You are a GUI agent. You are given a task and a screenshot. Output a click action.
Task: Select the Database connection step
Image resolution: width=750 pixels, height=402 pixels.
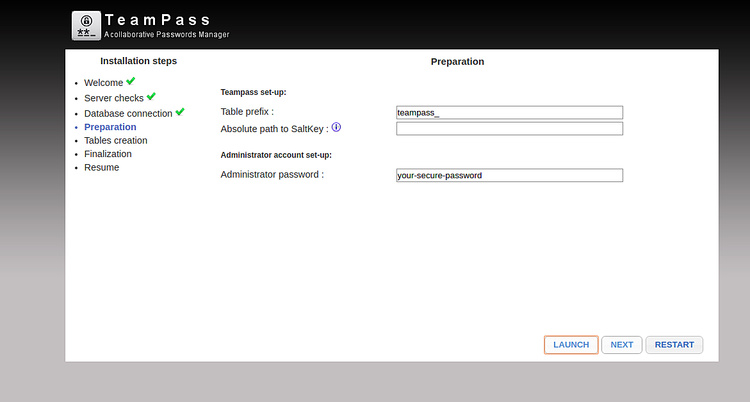pyautogui.click(x=128, y=114)
